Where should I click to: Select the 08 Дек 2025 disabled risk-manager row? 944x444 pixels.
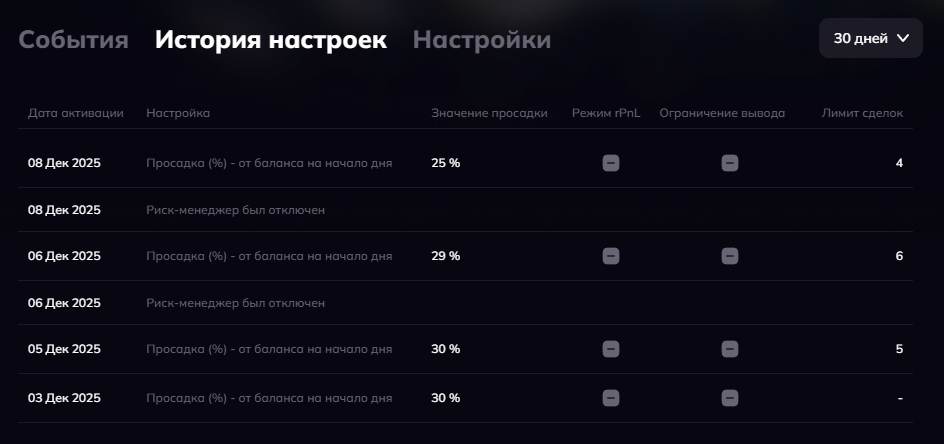coord(235,210)
